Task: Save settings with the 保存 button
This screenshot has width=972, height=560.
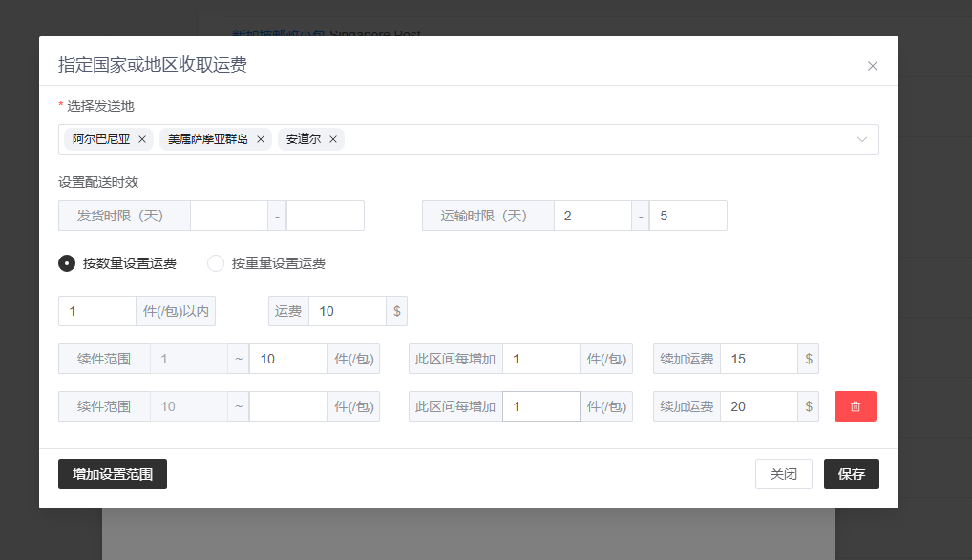Action: [x=851, y=474]
